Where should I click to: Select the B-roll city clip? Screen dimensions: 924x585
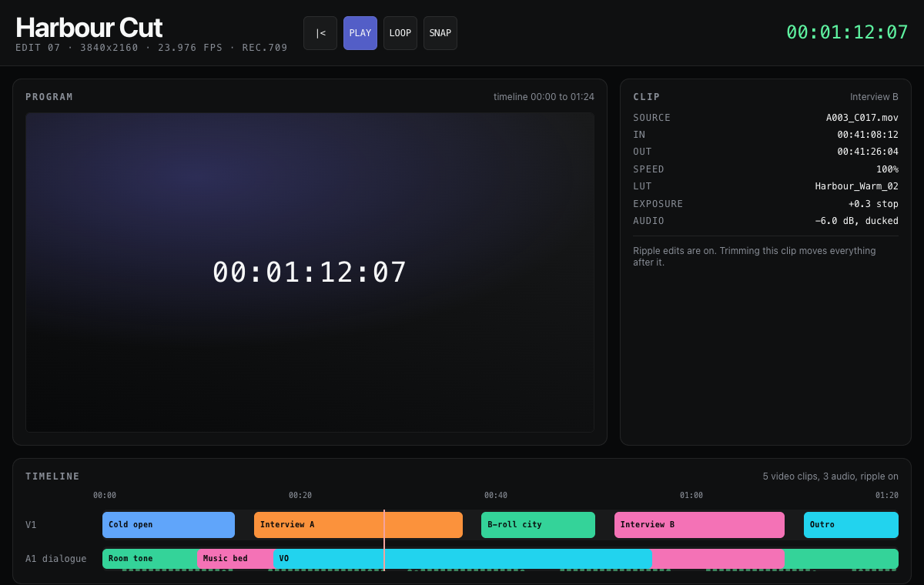(538, 525)
